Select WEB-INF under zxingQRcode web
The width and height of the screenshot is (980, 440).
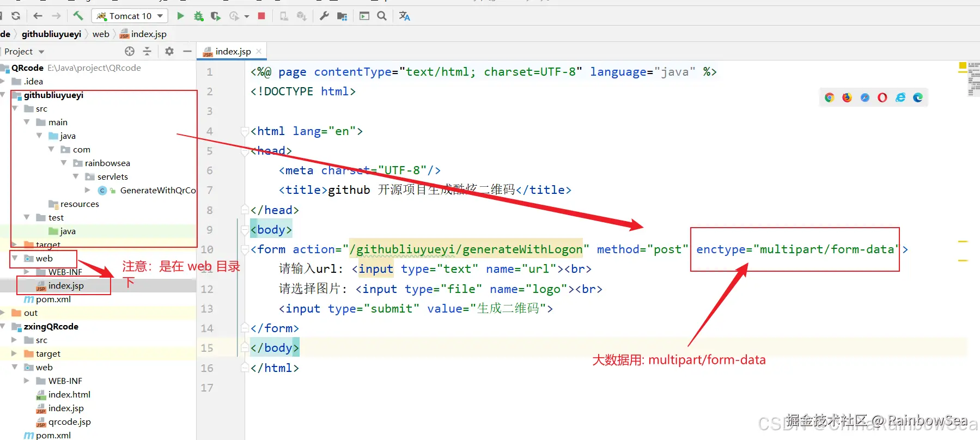[65, 381]
